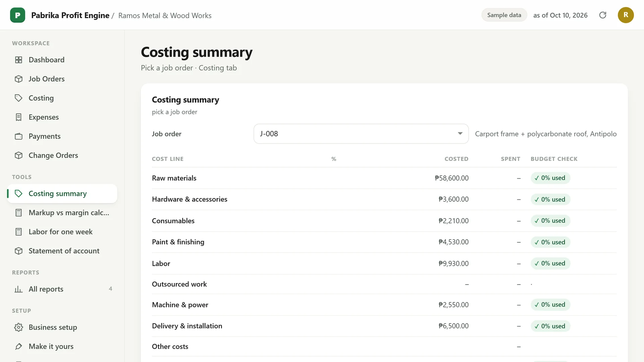Click the ₱2,550.00 costed amount
Screen dimensions: 644x362
click(453, 305)
